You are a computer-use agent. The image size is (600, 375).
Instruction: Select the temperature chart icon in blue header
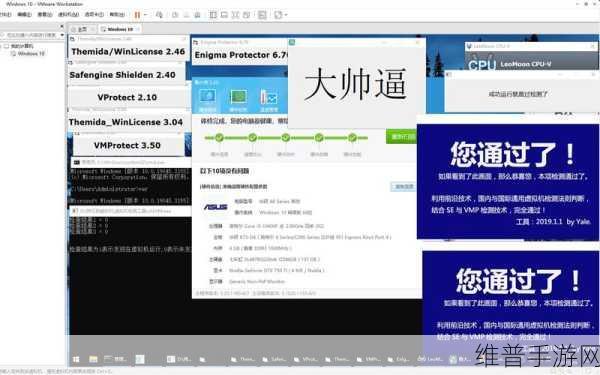tap(269, 98)
